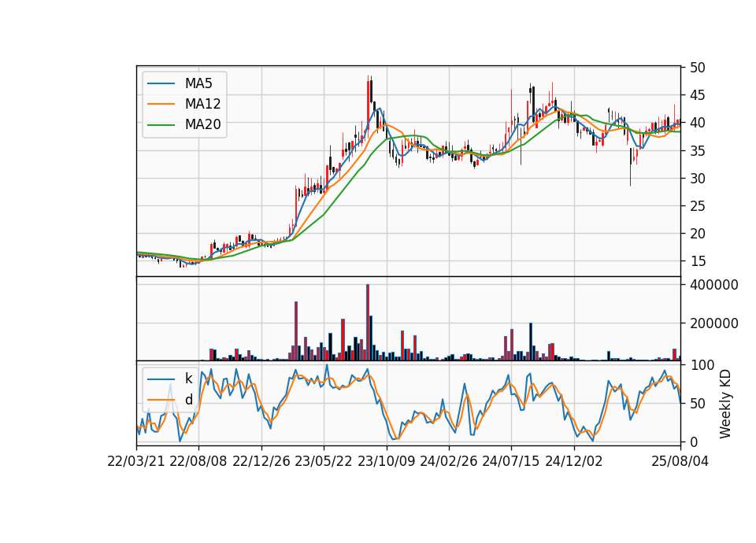Click the price axis value 40
The height and width of the screenshot is (543, 756).
pos(698,123)
